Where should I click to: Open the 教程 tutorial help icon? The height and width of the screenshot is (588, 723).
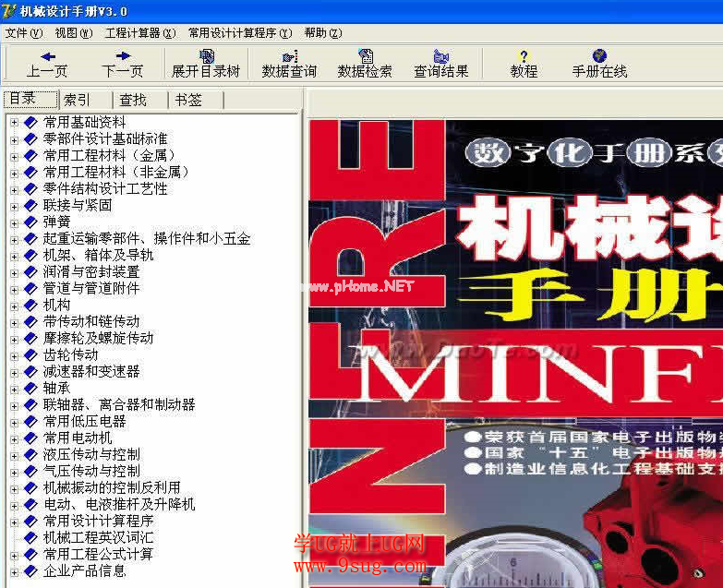tap(524, 64)
